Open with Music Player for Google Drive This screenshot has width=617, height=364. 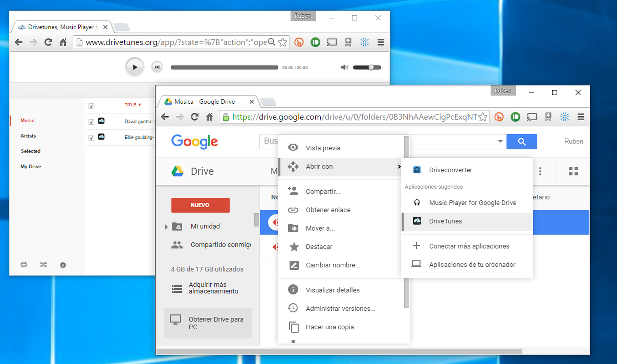(x=467, y=203)
